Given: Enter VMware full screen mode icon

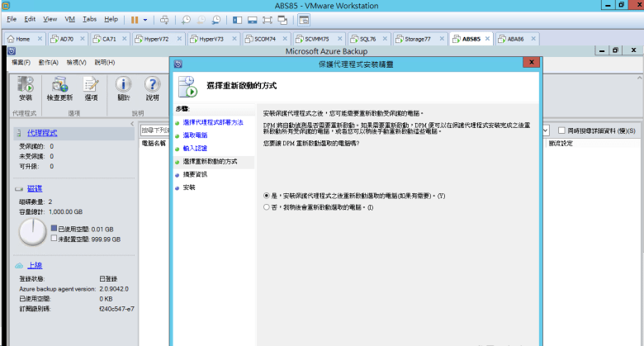Looking at the screenshot, I should pyautogui.click(x=267, y=18).
